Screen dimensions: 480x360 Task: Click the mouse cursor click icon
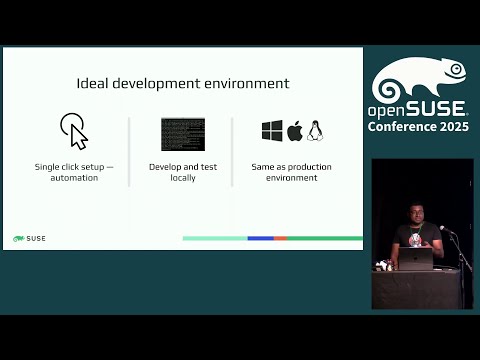point(74,131)
